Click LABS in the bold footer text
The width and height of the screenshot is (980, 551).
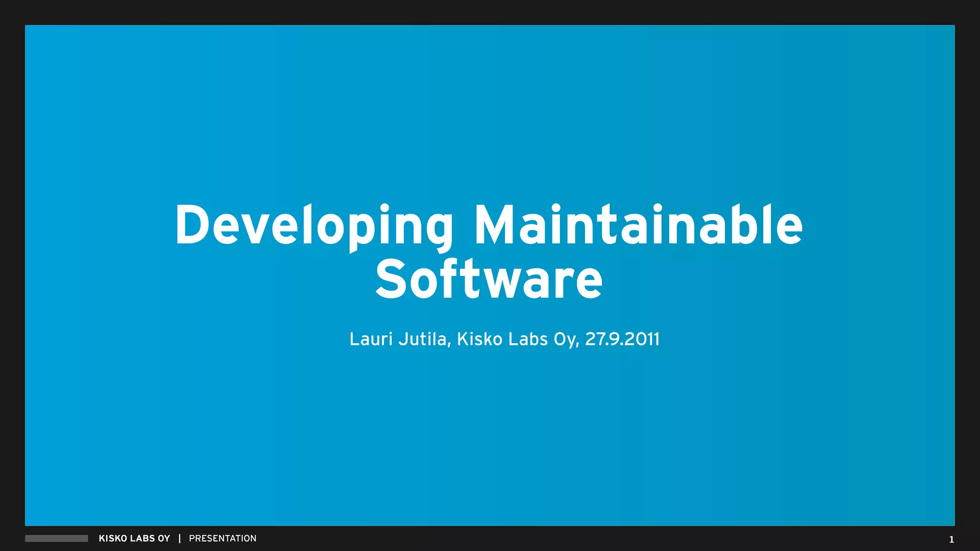click(142, 539)
